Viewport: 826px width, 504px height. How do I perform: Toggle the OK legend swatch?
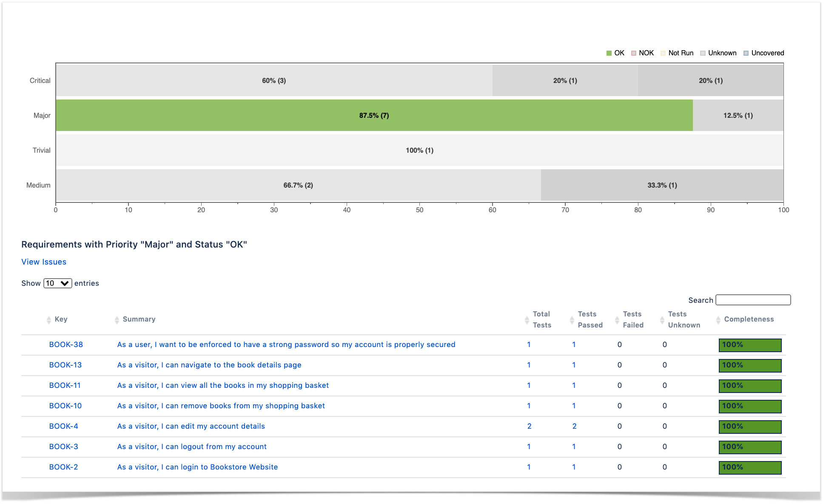pos(609,53)
